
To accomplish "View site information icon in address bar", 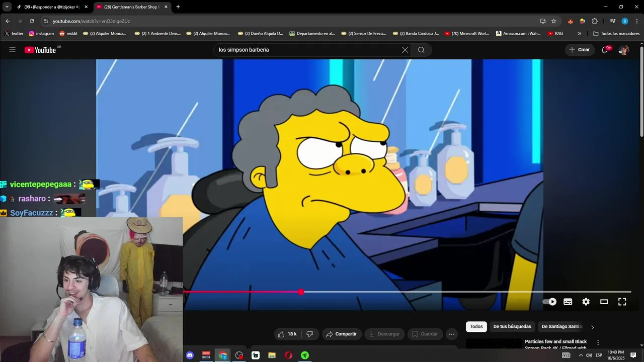I will pyautogui.click(x=46, y=21).
